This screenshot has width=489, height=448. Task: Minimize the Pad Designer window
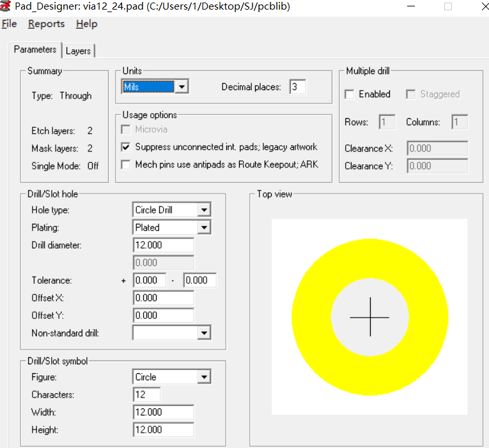tap(411, 6)
